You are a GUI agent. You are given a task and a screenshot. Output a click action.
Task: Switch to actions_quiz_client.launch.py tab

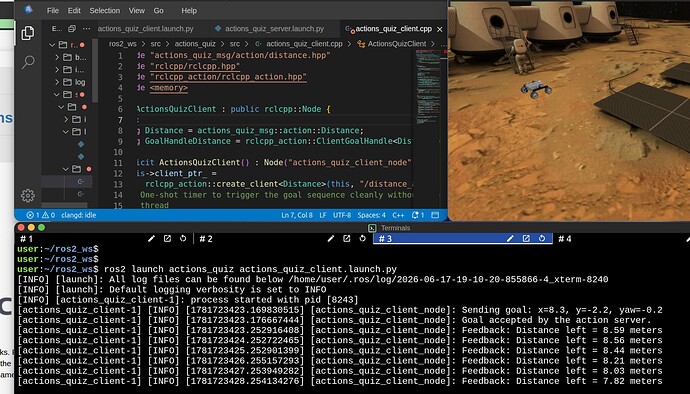[x=146, y=29]
